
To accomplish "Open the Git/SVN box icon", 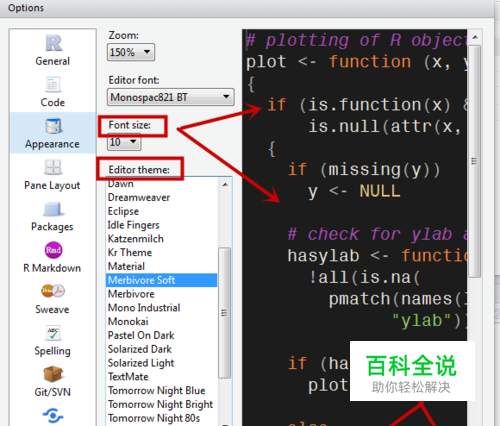I will click(53, 374).
